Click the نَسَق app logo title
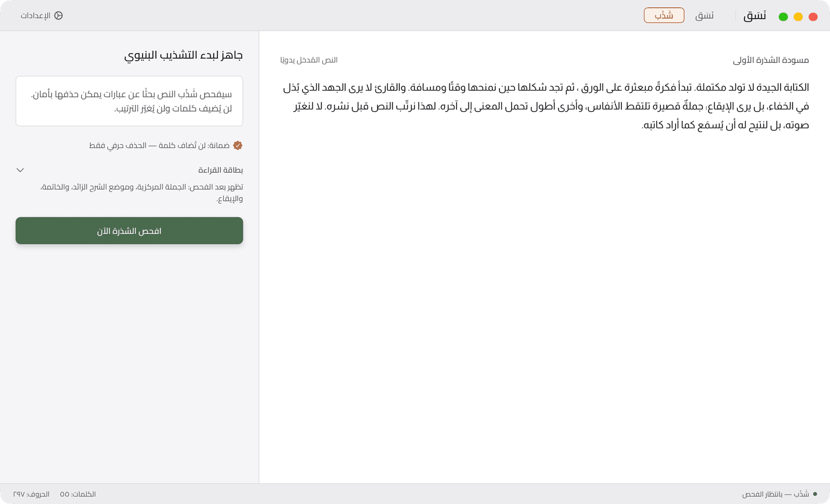 click(x=755, y=16)
